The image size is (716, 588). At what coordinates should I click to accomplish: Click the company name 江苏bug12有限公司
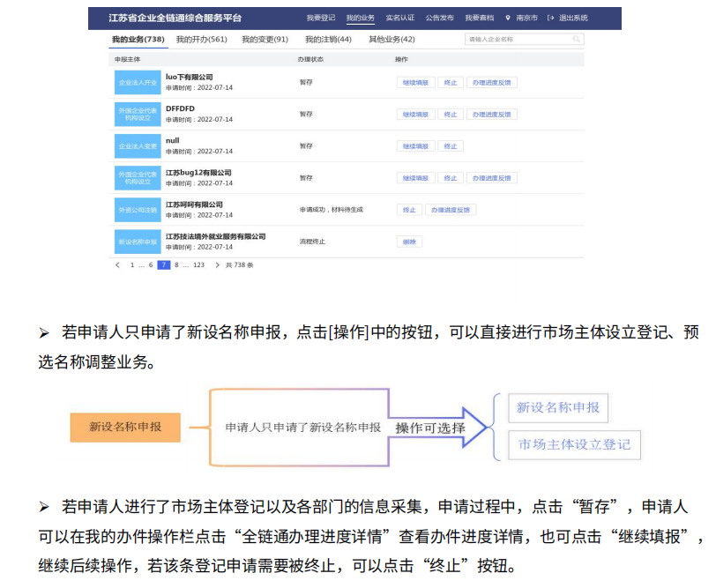coord(198,173)
